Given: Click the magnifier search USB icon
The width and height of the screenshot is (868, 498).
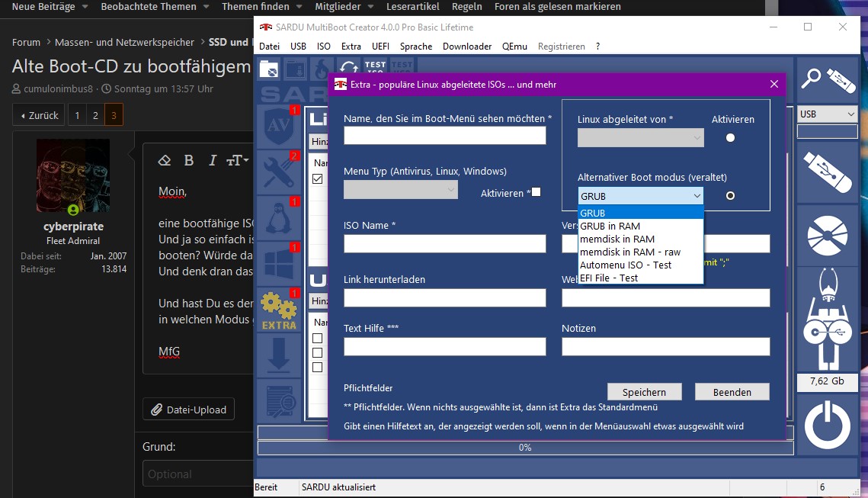Looking at the screenshot, I should tap(812, 79).
